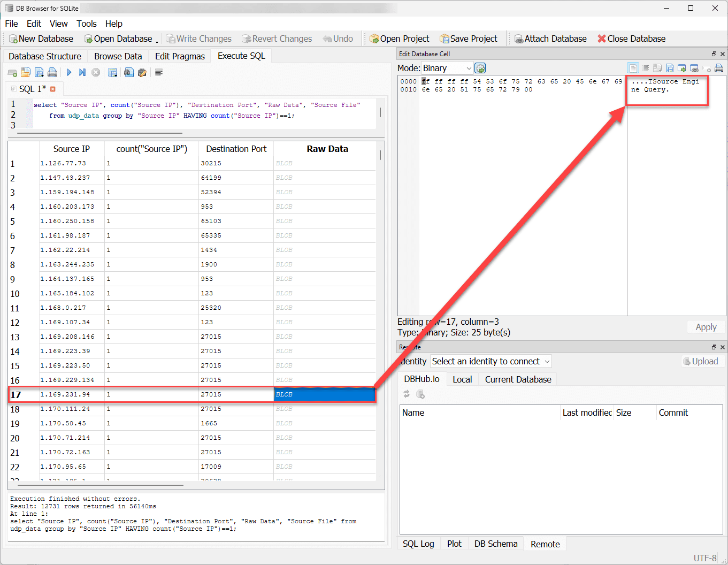Image resolution: width=728 pixels, height=565 pixels.
Task: Open find in SQL editor icon
Action: pos(129,73)
